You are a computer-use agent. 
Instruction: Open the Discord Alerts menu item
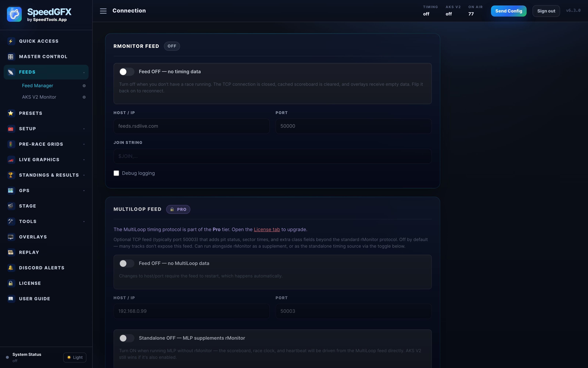(x=46, y=268)
